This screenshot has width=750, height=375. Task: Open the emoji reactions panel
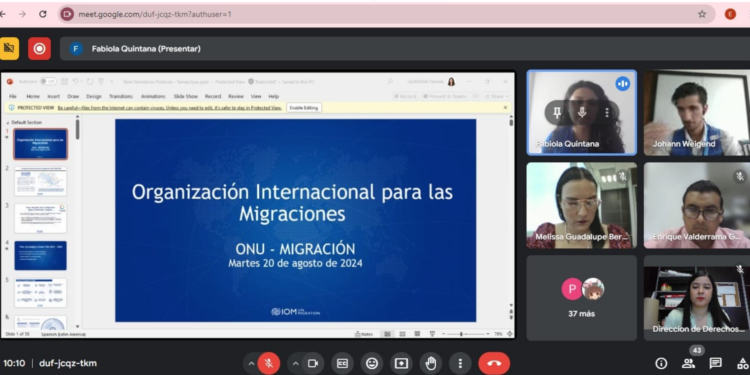click(x=372, y=364)
